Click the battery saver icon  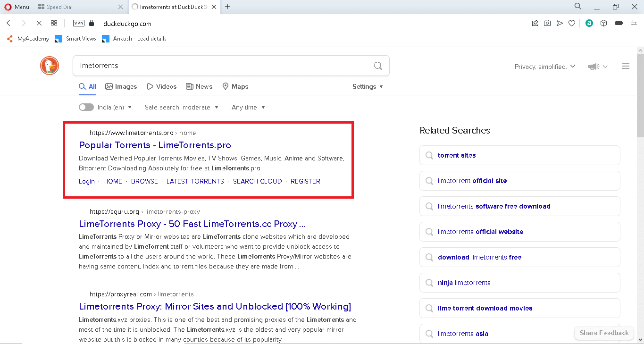click(x=619, y=23)
